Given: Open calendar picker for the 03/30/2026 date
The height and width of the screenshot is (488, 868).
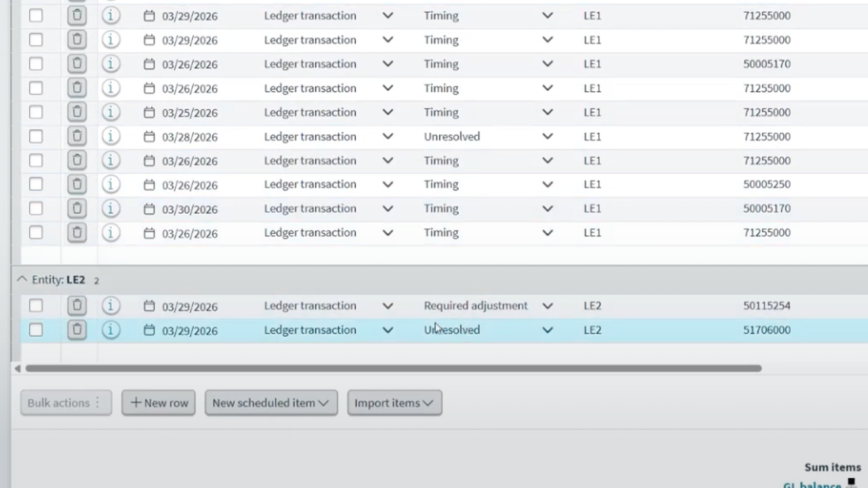Looking at the screenshot, I should tap(149, 209).
